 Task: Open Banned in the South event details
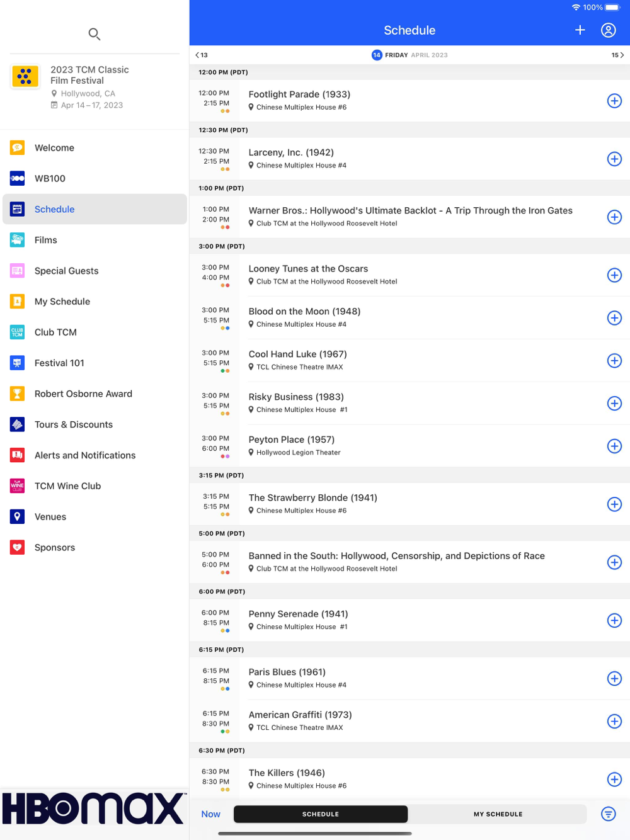pyautogui.click(x=409, y=562)
